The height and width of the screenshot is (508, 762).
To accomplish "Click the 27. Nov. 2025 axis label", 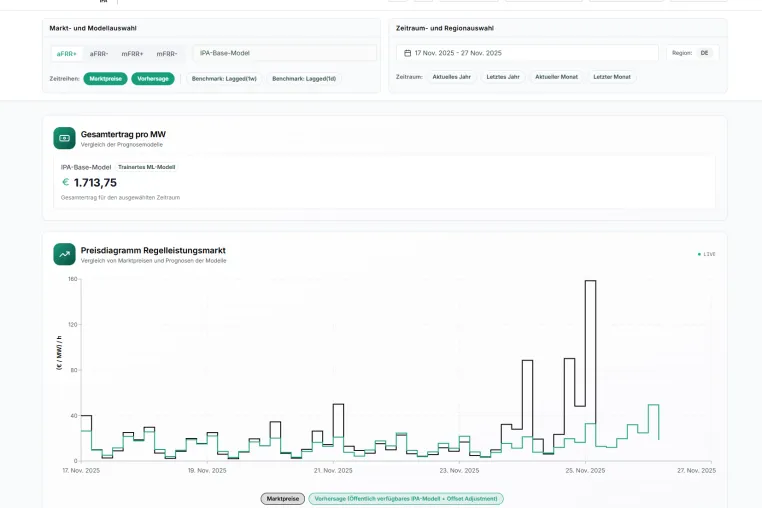I will click(x=696, y=471).
